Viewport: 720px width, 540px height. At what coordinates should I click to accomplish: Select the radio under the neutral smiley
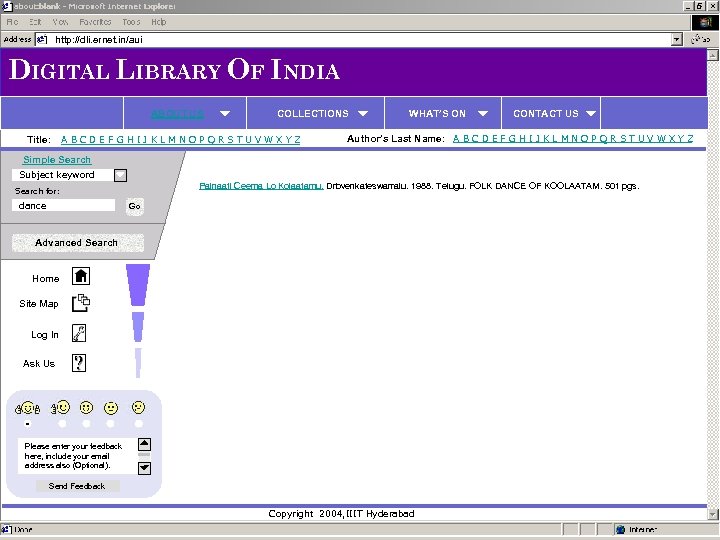point(110,424)
